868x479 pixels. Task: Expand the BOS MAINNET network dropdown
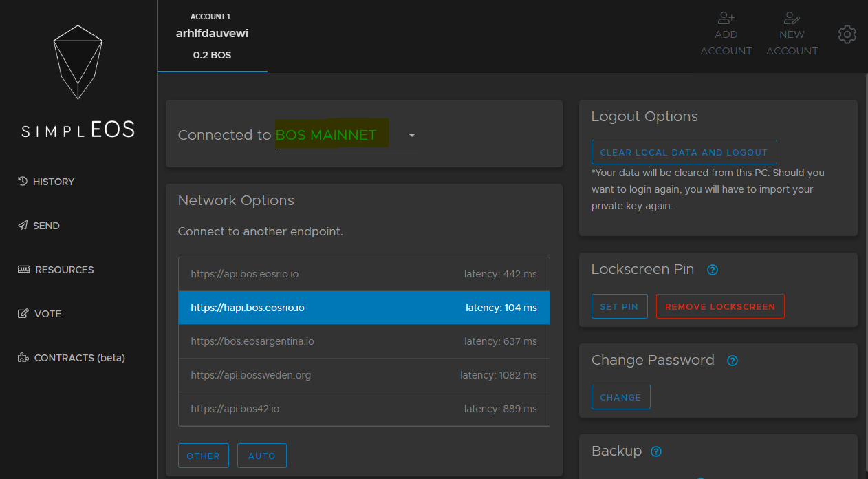(411, 136)
